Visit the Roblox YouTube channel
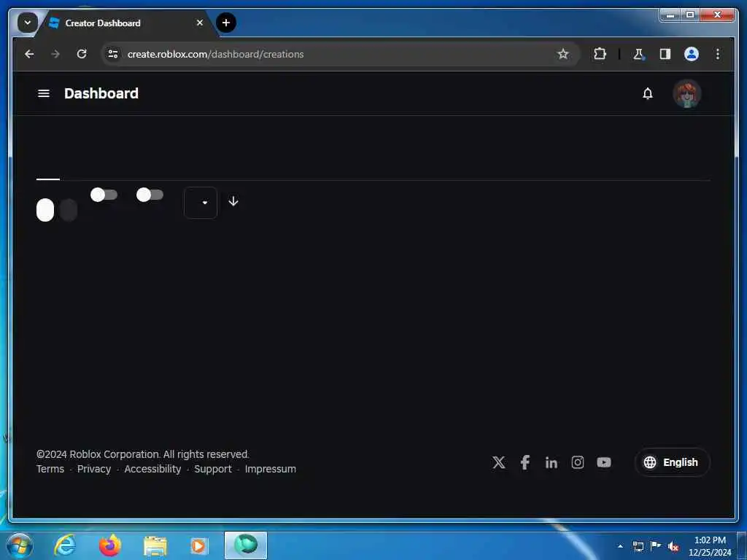Image resolution: width=747 pixels, height=560 pixels. coord(603,462)
